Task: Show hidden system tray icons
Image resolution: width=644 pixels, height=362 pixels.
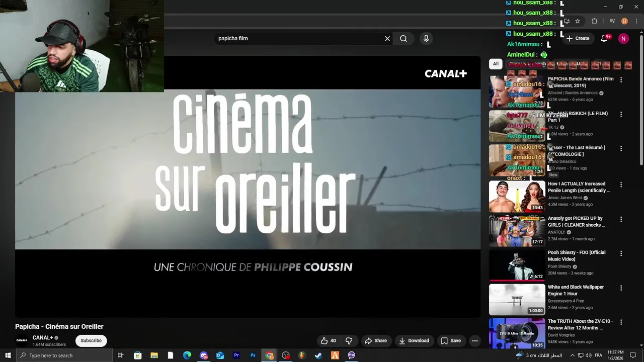Action: pos(572,355)
